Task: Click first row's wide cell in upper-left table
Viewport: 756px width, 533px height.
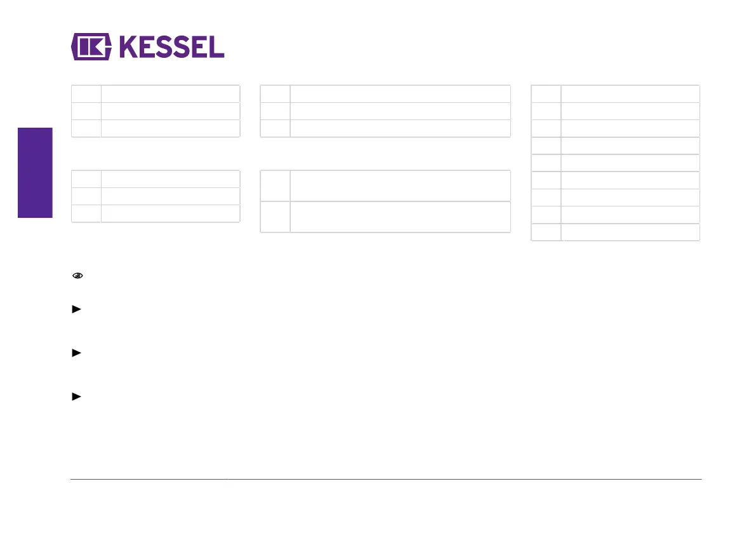Action: click(171, 94)
